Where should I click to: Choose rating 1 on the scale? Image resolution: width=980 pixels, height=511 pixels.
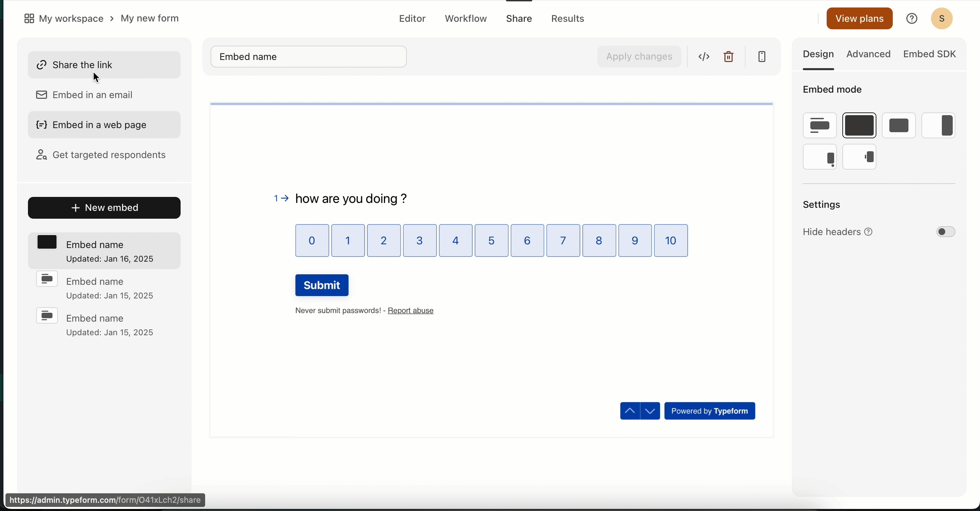348,241
